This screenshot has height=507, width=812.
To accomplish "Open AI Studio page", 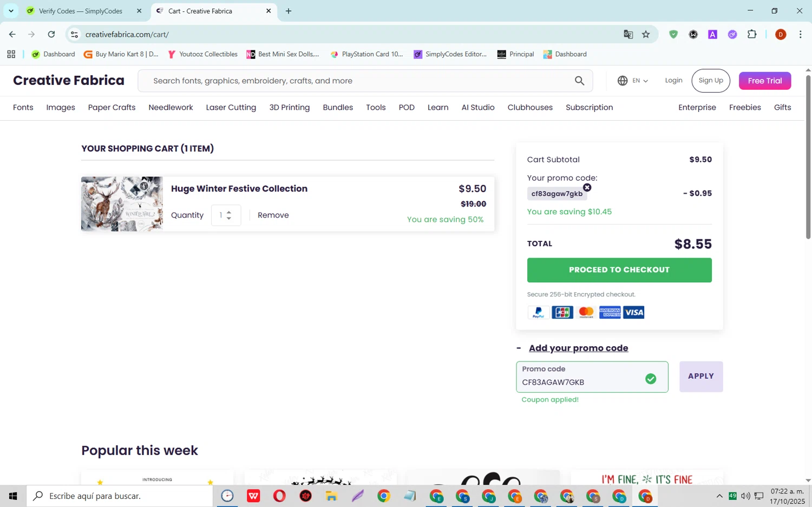I will point(478,108).
